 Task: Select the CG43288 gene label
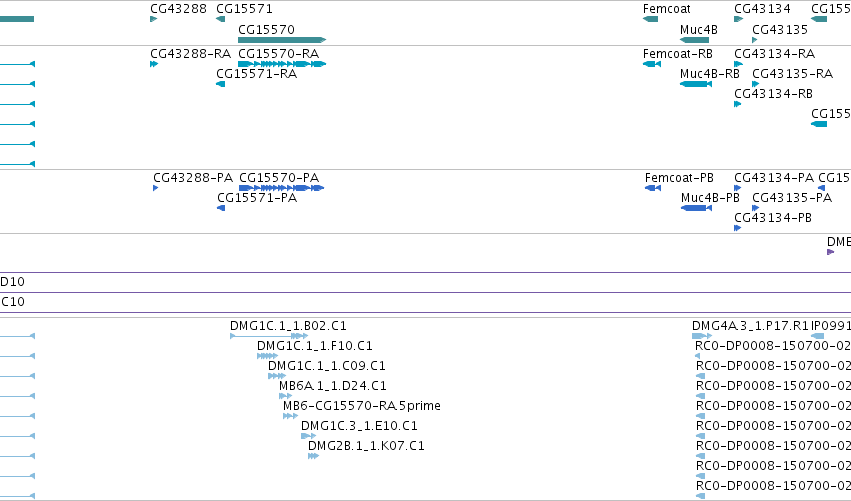pos(179,9)
